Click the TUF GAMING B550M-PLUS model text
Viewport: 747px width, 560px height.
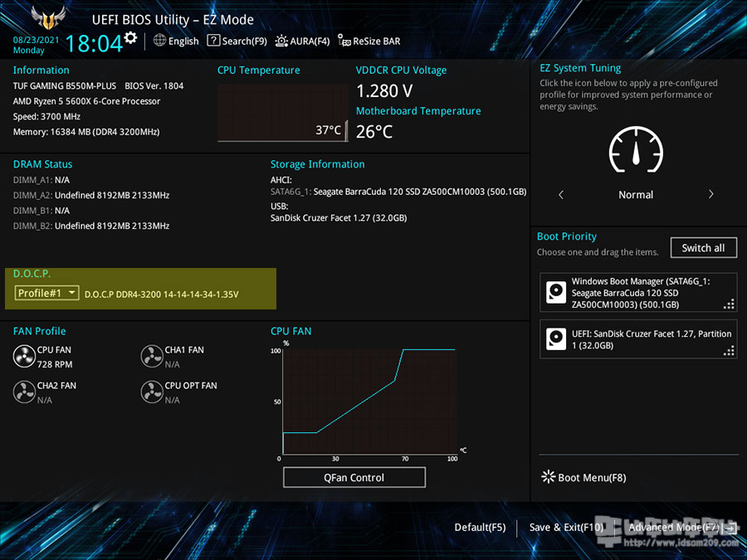pos(64,85)
